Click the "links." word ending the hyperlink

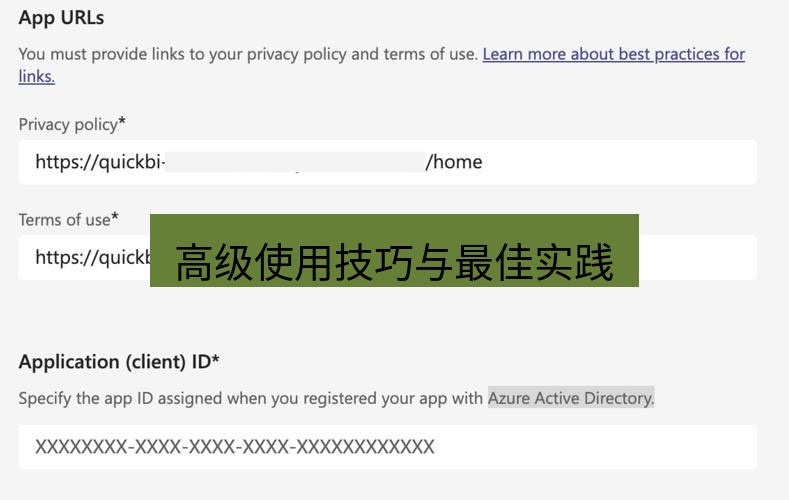point(37,76)
